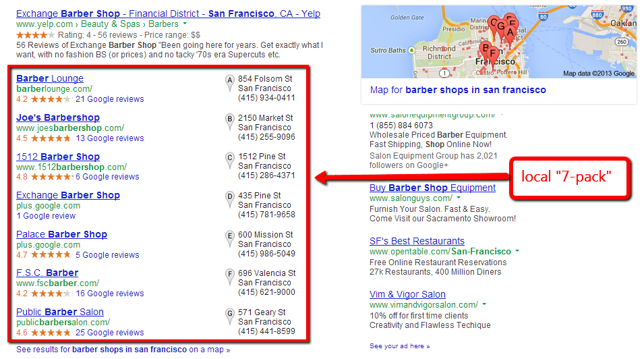Image resolution: width=644 pixels, height=359 pixels.
Task: Expand dropdown arrow next to www.salonguys.com
Action: point(459,198)
